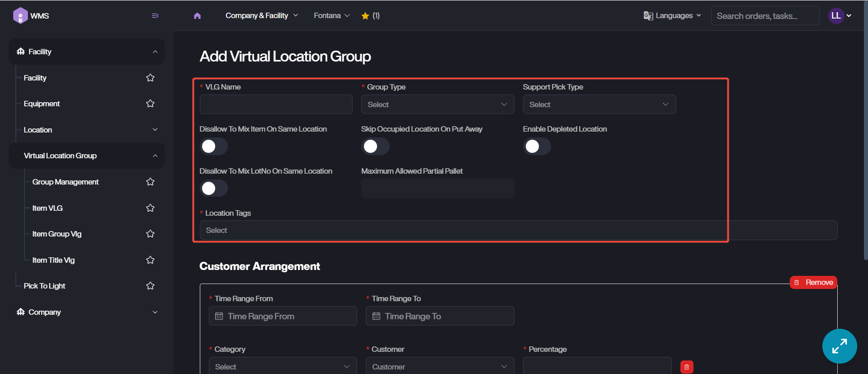Viewport: 868px width, 374px height.
Task: Turn on Enable Depleted Location switch
Action: point(537,147)
